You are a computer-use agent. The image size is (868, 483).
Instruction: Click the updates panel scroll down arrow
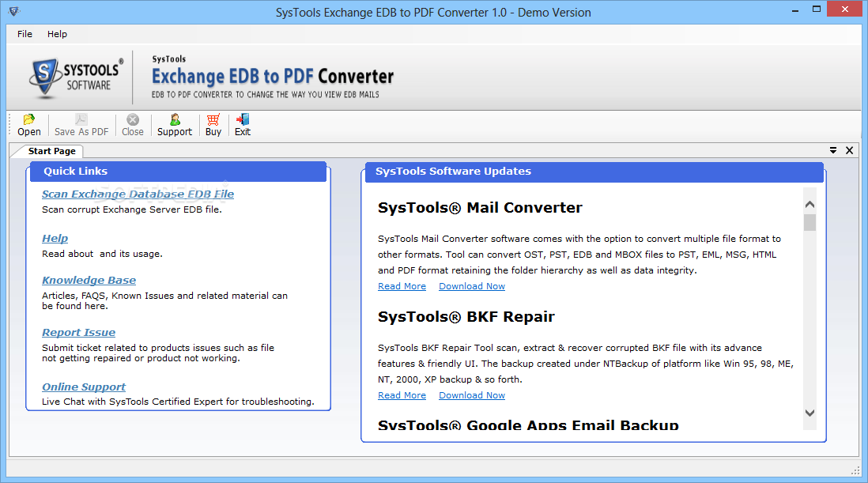[810, 413]
